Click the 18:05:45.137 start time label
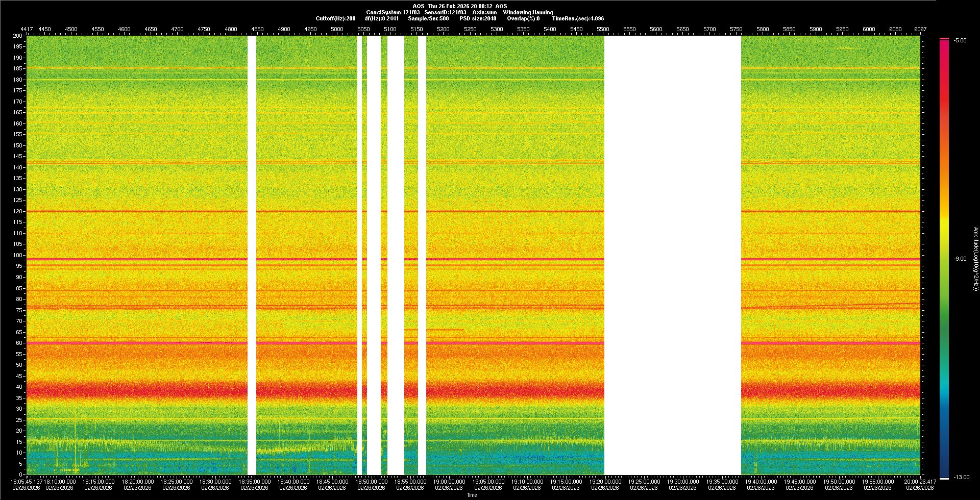This screenshot has width=980, height=500. pyautogui.click(x=27, y=482)
